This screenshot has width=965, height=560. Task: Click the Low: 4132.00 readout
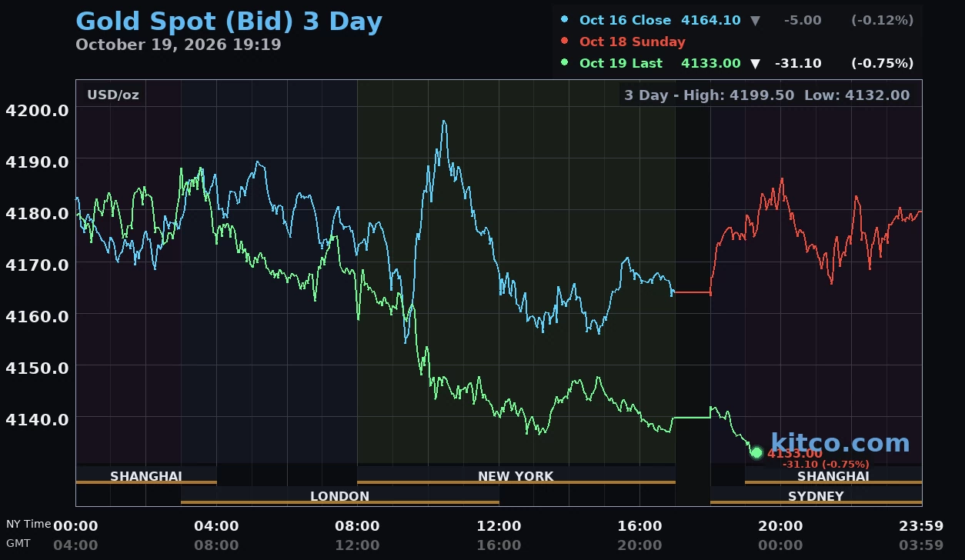click(x=856, y=95)
